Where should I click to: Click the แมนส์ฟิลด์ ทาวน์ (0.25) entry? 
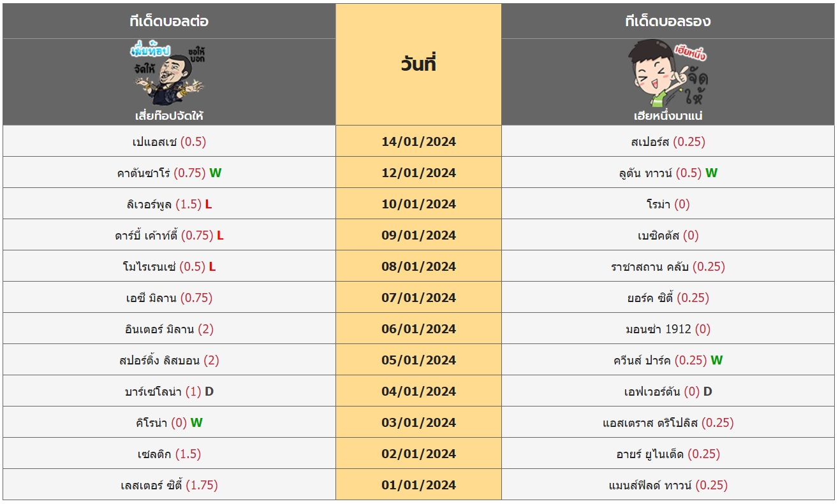point(668,485)
